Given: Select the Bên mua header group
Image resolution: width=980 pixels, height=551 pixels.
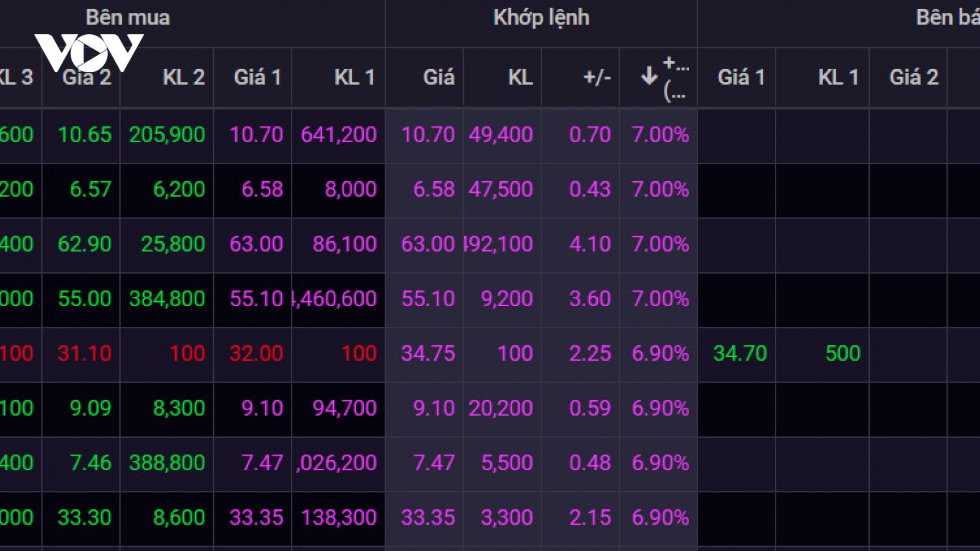Looking at the screenshot, I should (x=128, y=18).
